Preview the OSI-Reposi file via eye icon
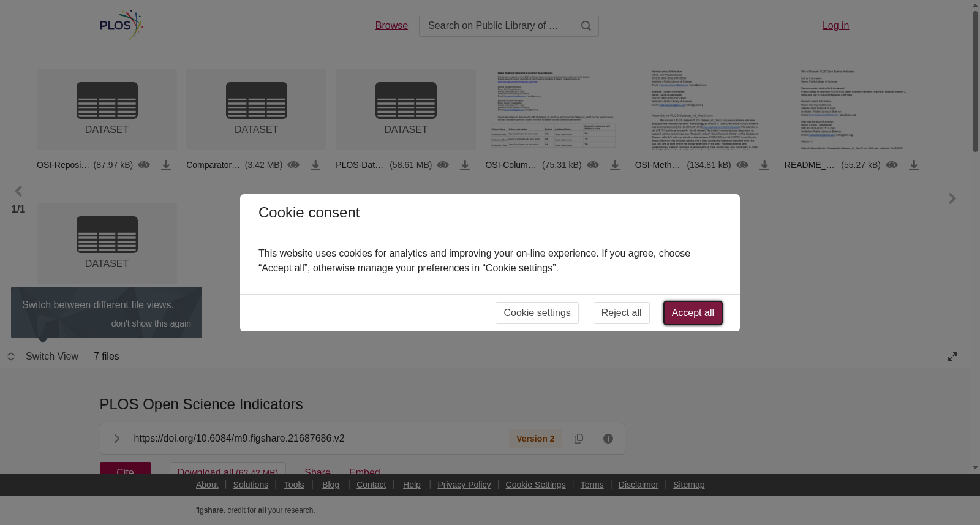This screenshot has height=525, width=980. 144,165
